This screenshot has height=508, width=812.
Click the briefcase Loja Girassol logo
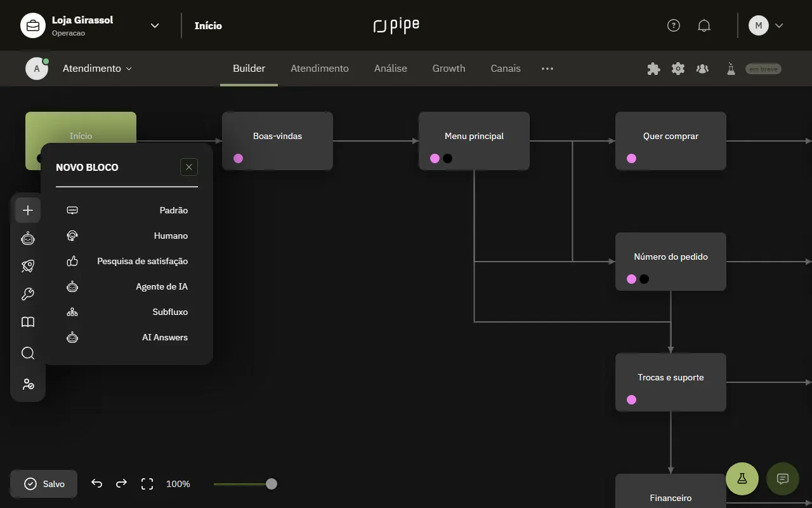33,25
